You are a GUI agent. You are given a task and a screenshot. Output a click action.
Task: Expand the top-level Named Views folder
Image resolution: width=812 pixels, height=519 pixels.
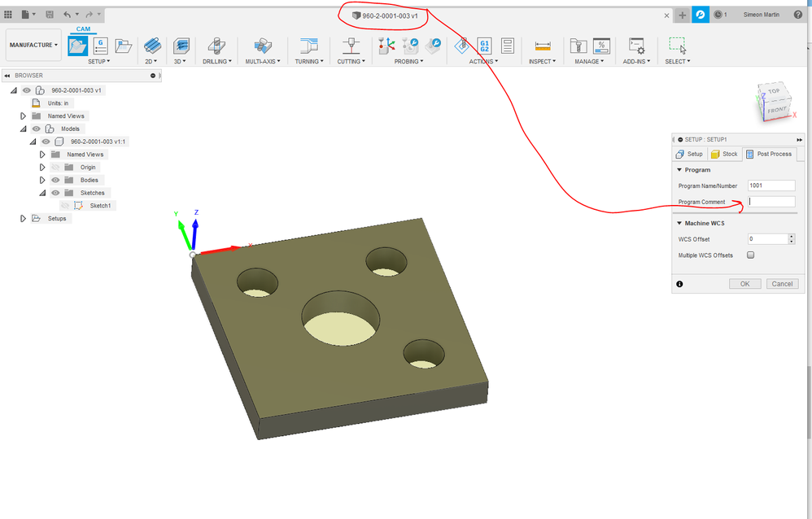point(23,116)
